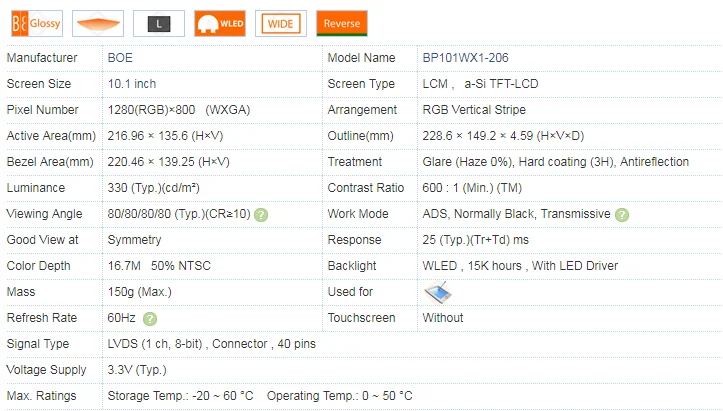Click the flat panel shape icon
This screenshot has height=411, width=723.
98,24
